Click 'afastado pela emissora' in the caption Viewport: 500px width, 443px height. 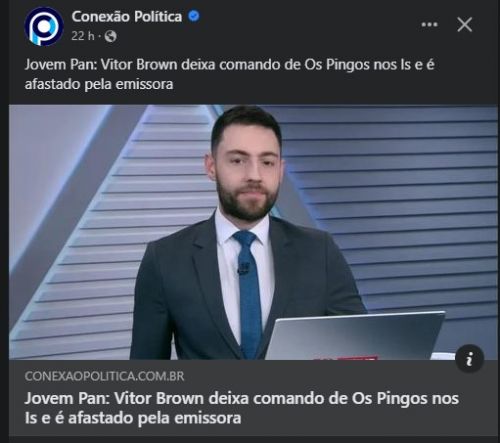click(99, 84)
